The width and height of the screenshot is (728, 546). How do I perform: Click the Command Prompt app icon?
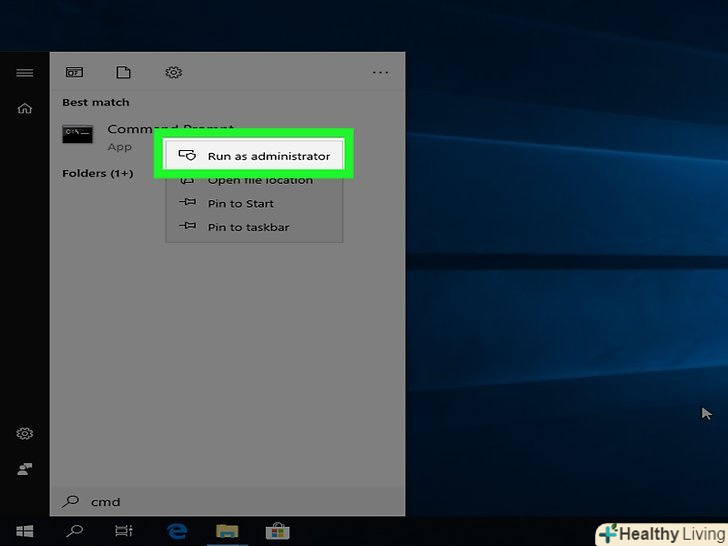point(78,135)
